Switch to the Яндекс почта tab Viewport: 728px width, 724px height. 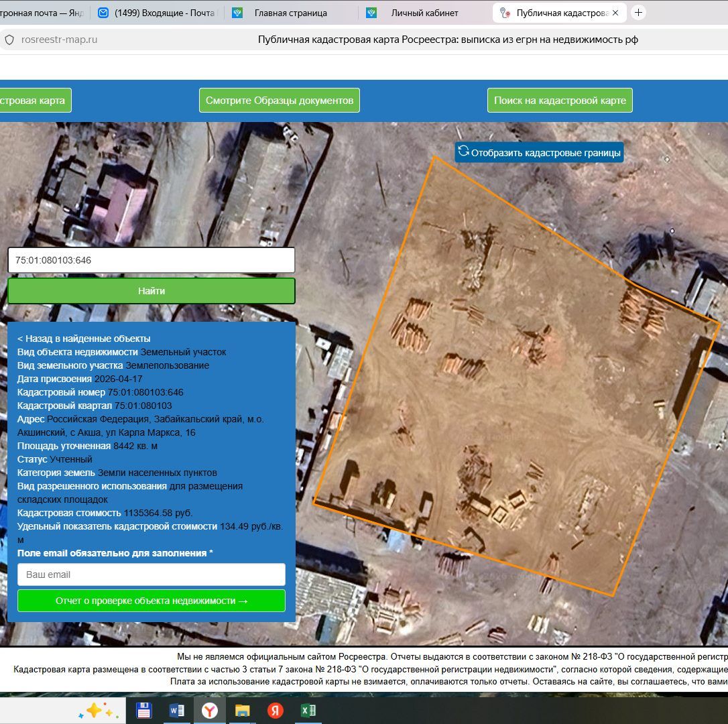tap(43, 13)
